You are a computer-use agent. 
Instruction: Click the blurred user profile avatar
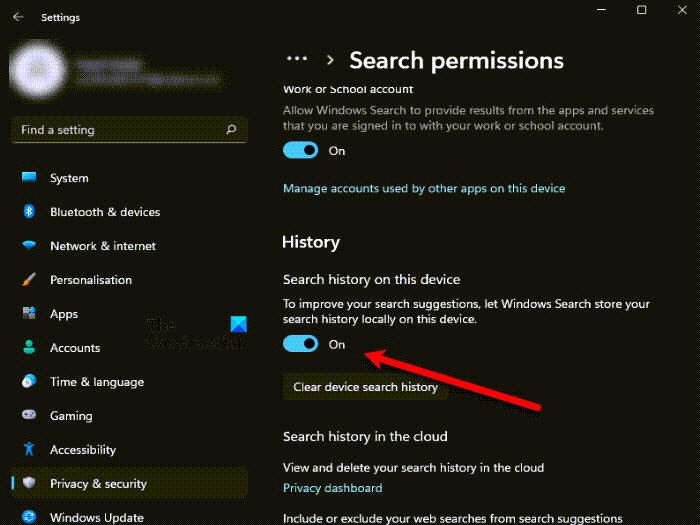click(x=38, y=70)
